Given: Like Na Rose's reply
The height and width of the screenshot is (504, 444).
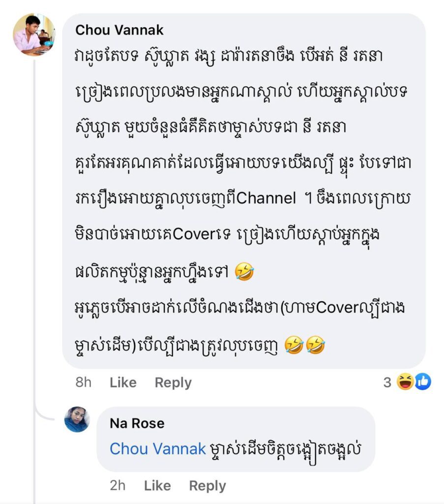Looking at the screenshot, I should pos(157,486).
